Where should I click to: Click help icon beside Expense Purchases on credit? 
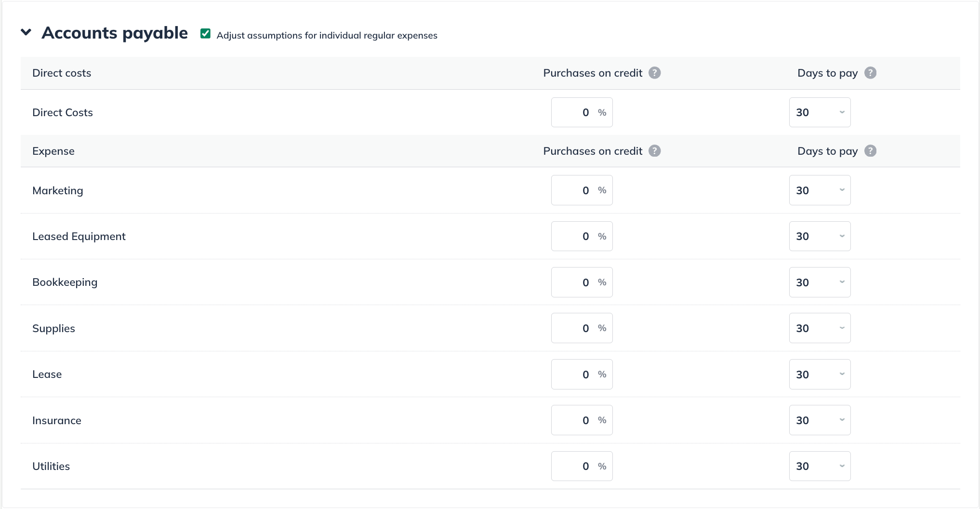coord(654,151)
